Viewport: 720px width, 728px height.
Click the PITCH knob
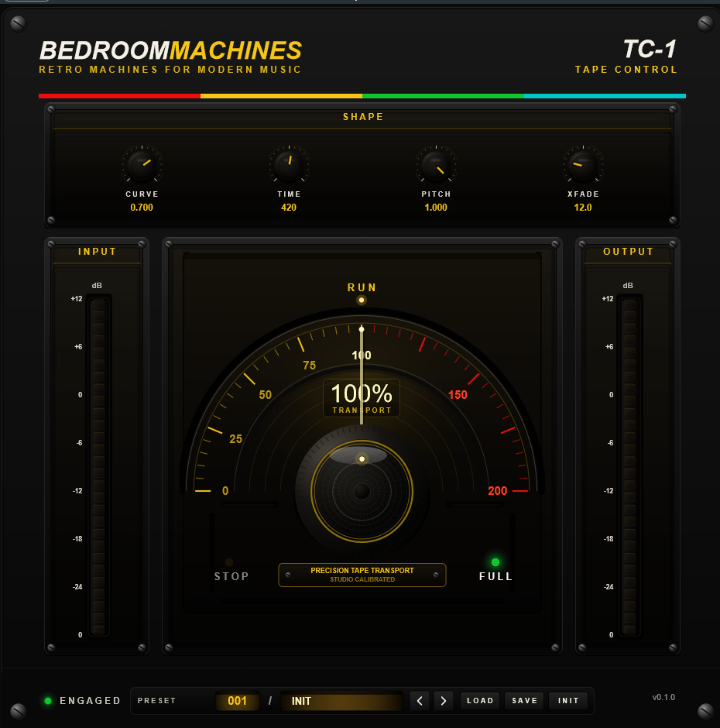point(436,165)
